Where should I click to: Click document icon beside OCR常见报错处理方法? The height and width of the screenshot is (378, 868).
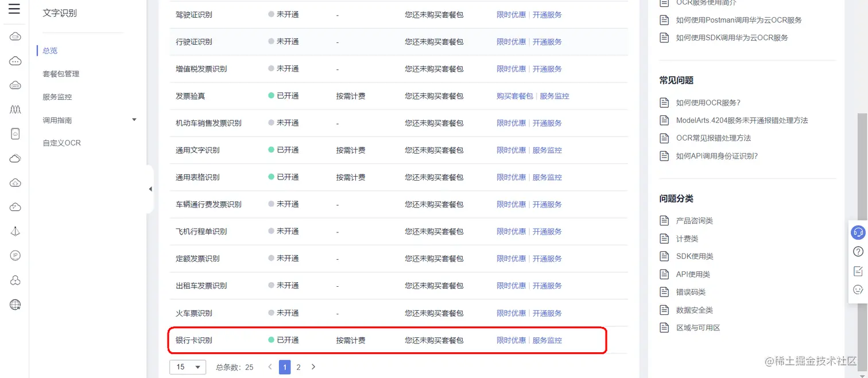pos(664,138)
